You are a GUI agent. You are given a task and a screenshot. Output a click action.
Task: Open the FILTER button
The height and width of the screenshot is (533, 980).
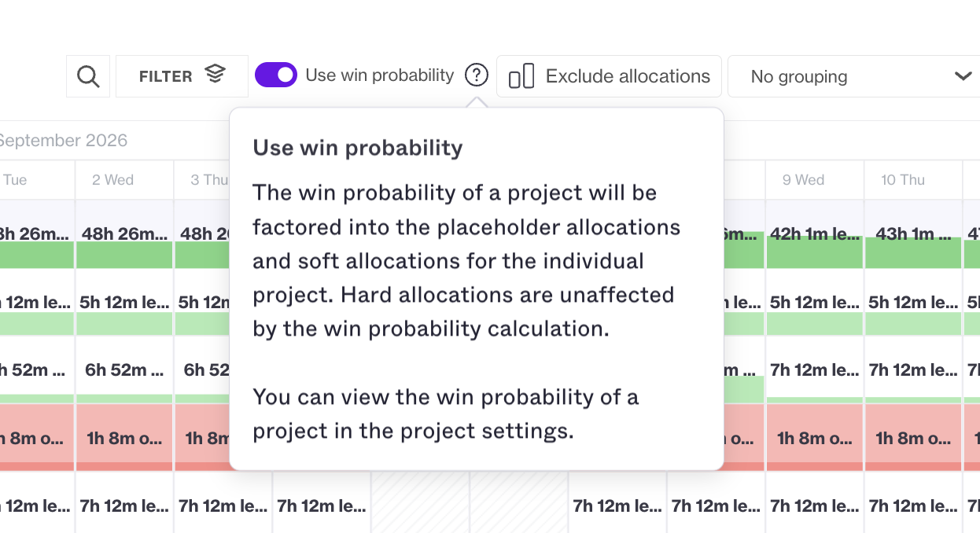182,76
